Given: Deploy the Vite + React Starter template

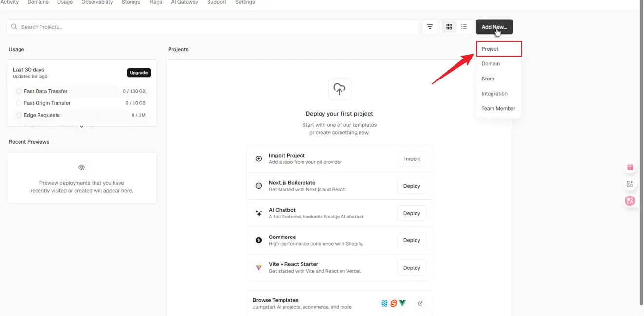Looking at the screenshot, I should [412, 268].
